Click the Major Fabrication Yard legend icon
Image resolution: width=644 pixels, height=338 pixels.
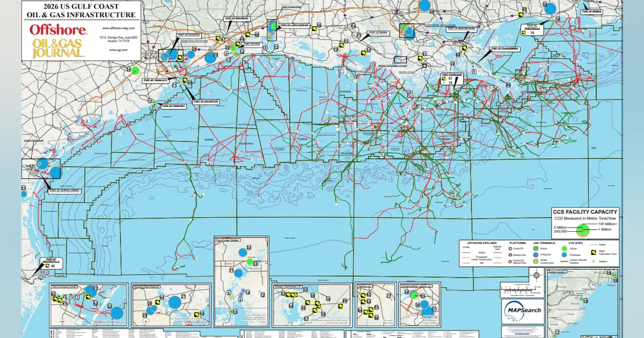point(594,251)
